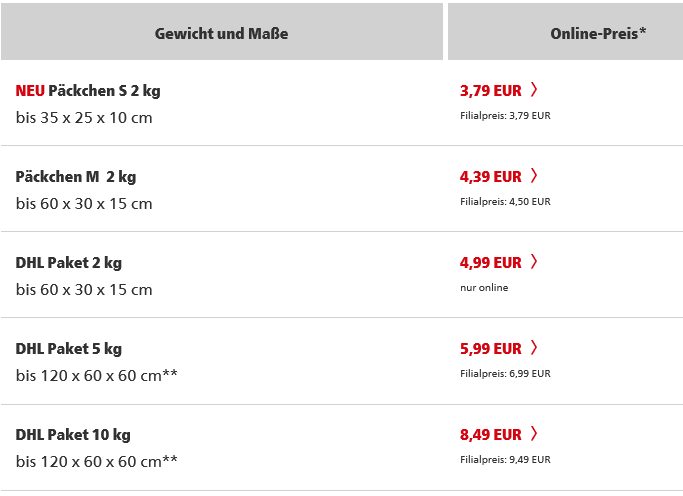Click the chevron beside 4,39 EUR price
Image resolution: width=683 pixels, height=496 pixels.
(534, 175)
